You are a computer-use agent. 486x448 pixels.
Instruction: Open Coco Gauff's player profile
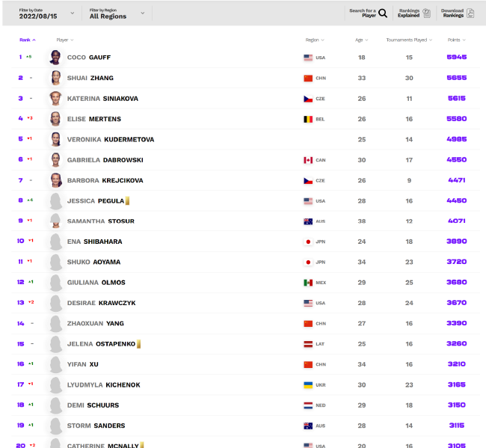pos(89,58)
